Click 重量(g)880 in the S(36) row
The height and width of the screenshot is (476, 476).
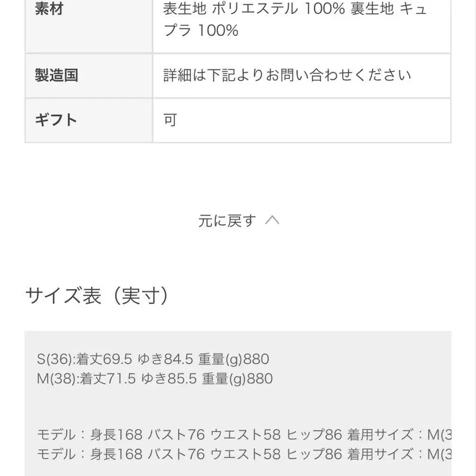pos(234,360)
